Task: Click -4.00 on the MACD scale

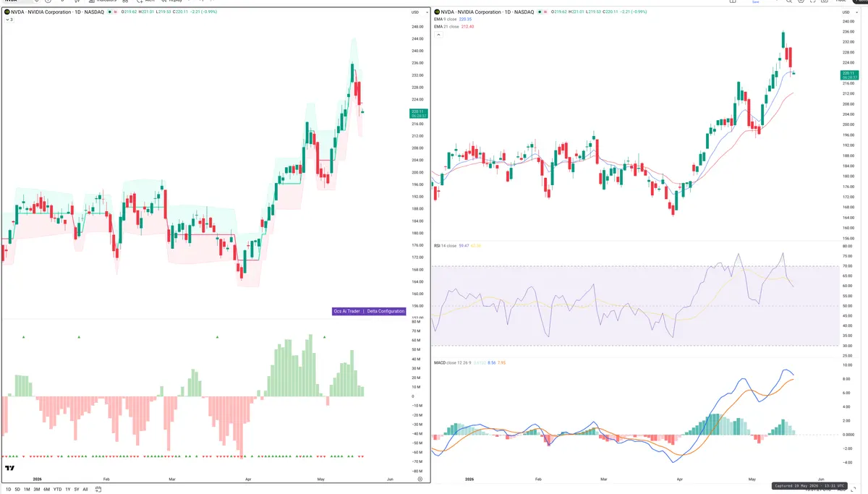Action: 848,461
